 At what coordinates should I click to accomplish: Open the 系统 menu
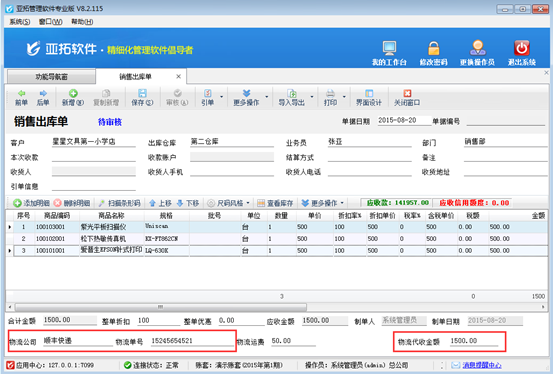19,22
